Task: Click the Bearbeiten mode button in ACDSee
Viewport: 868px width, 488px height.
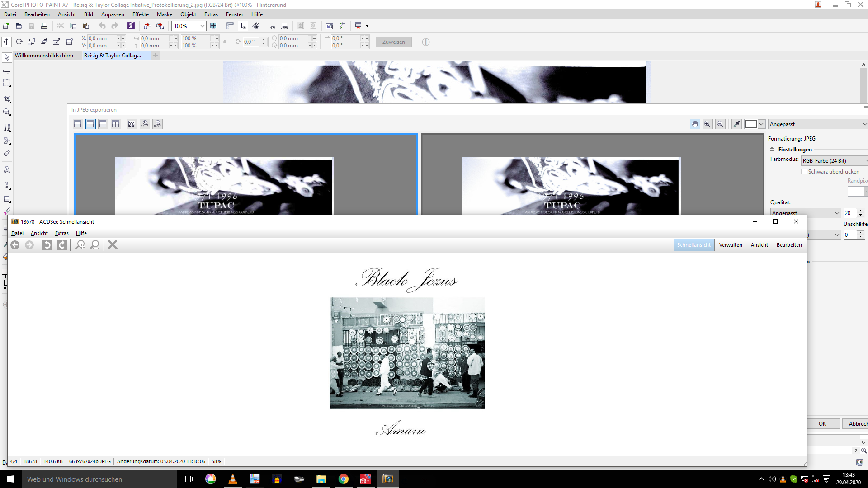Action: [x=789, y=245]
